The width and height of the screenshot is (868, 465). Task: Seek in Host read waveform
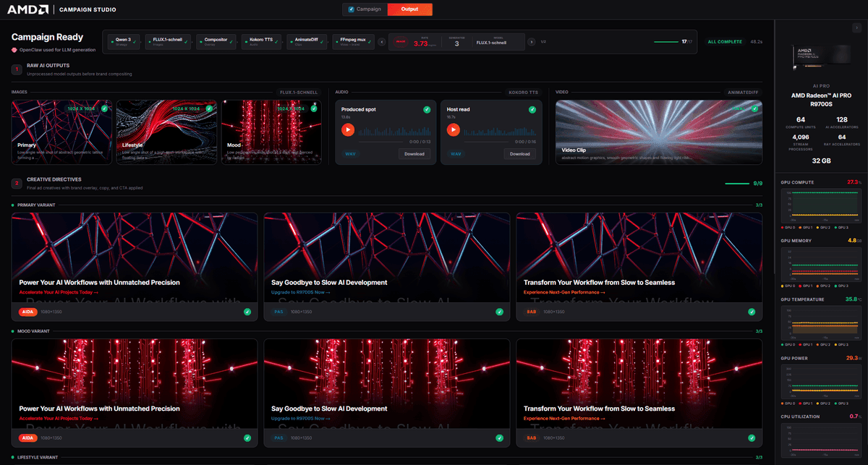[x=499, y=131]
